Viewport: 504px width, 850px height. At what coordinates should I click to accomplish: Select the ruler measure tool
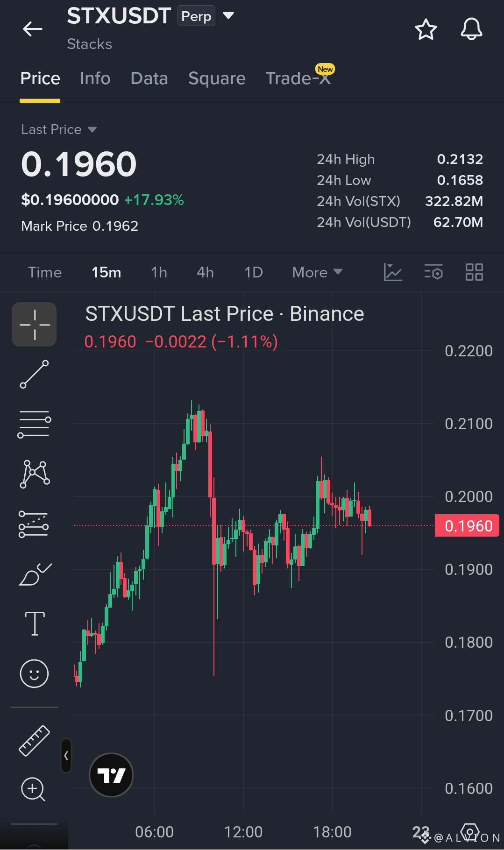point(34,741)
